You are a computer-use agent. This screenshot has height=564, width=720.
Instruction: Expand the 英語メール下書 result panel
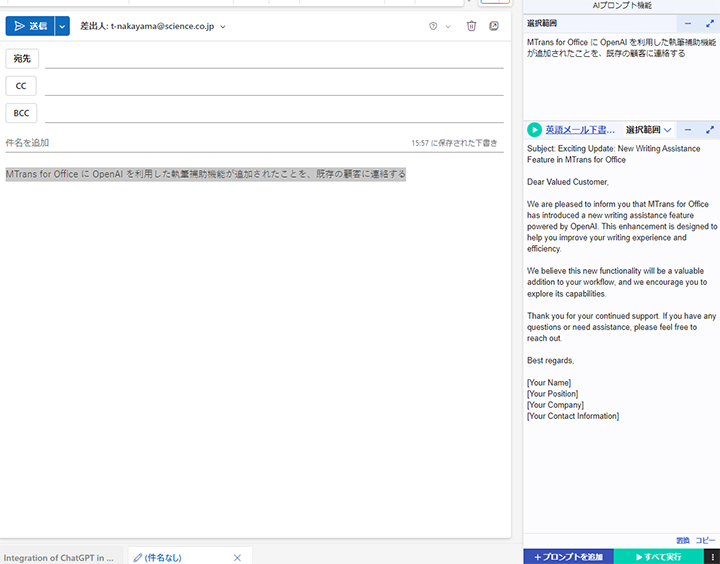(710, 130)
